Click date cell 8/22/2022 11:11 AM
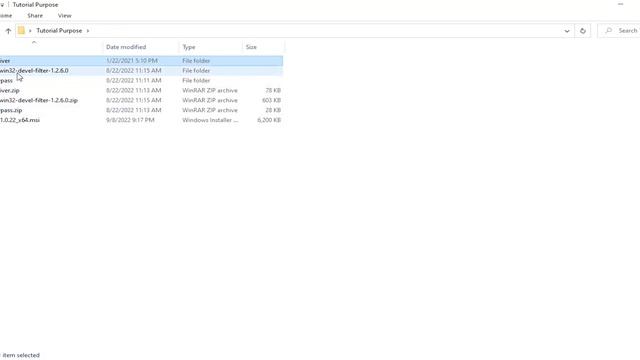Screen dimensions: 640x360 (x=133, y=80)
